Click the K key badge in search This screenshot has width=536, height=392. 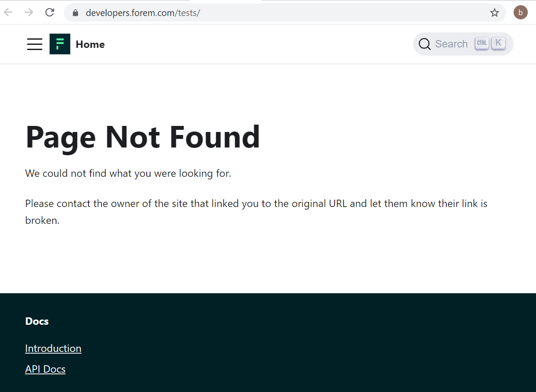point(498,43)
